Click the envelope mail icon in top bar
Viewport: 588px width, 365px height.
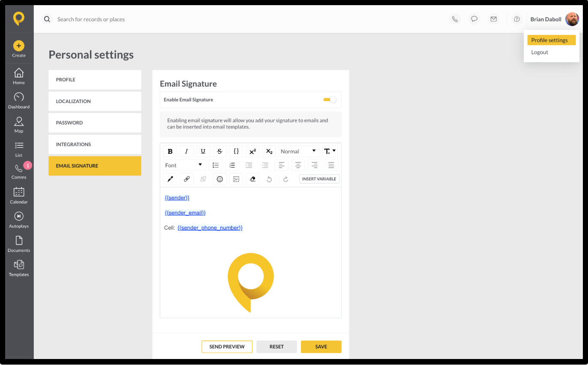tap(494, 19)
